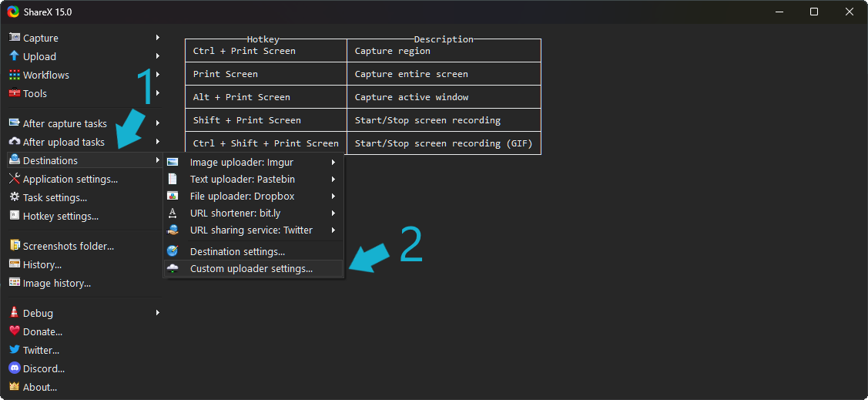868x400 pixels.
Task: Expand URL sharing service: Twitter arrow
Action: tap(333, 230)
